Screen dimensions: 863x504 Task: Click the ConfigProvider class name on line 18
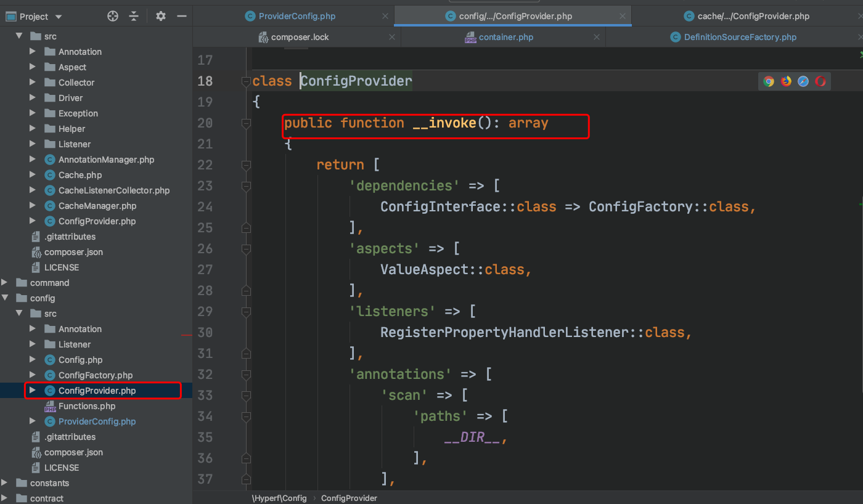[356, 81]
